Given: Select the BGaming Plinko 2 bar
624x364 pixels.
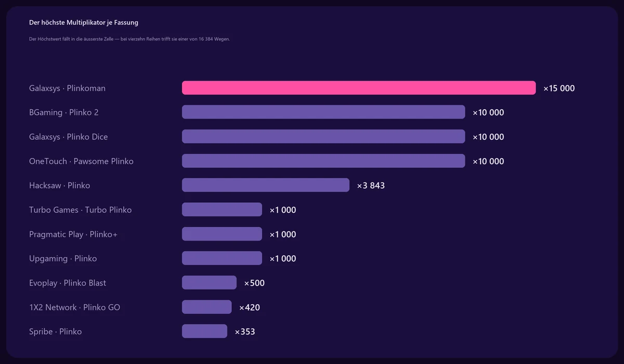Looking at the screenshot, I should (323, 112).
